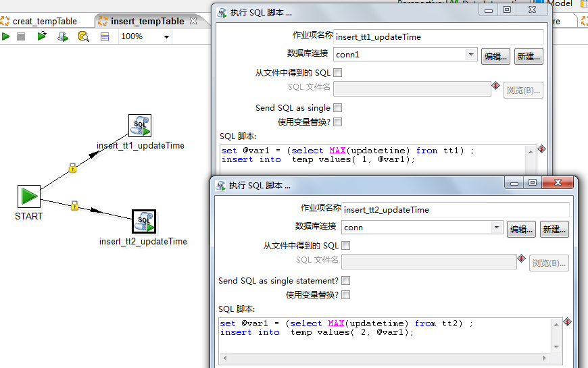Click job entry name field insert_tt1_updateTime
Screen dimensions: 588x368
pyautogui.click(x=439, y=36)
